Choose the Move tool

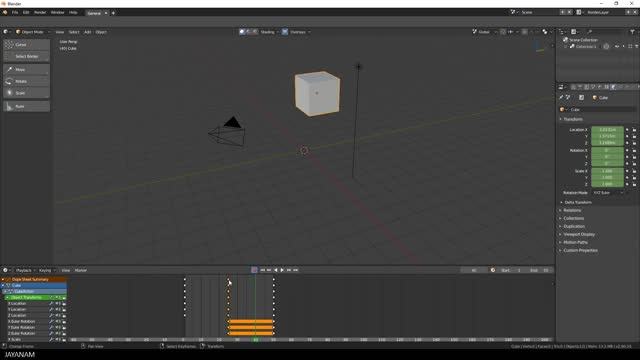pyautogui.click(x=27, y=69)
